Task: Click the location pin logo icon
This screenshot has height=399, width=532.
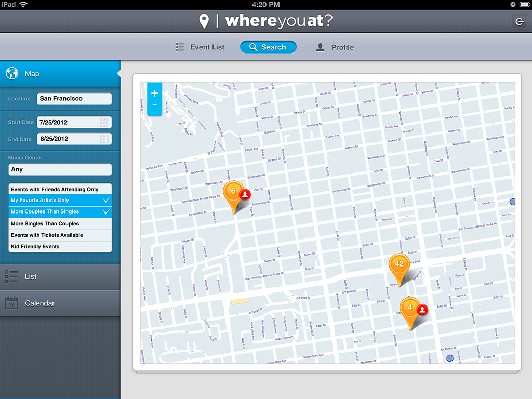Action: point(204,21)
